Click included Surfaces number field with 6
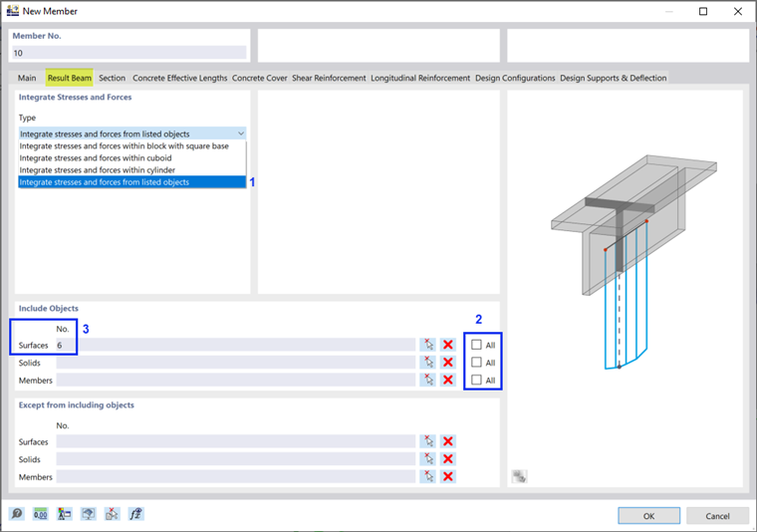The height and width of the screenshot is (532, 757). [236, 345]
